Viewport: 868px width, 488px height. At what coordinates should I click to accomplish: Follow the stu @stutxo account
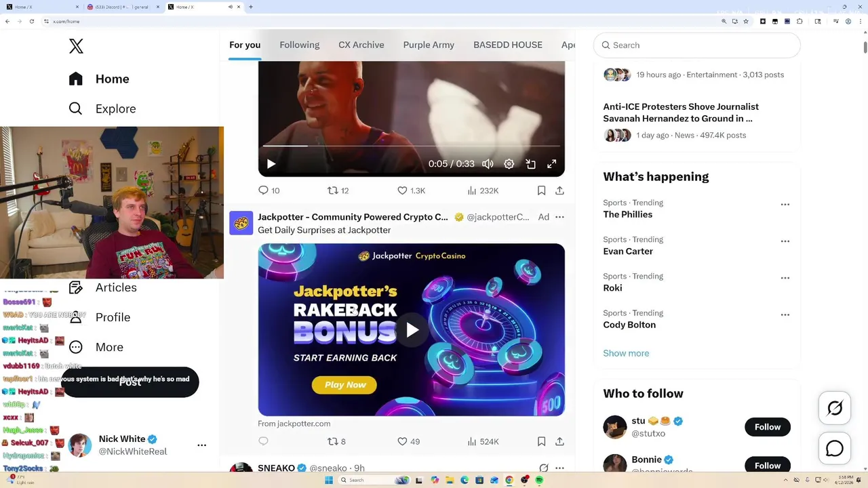coord(768,427)
